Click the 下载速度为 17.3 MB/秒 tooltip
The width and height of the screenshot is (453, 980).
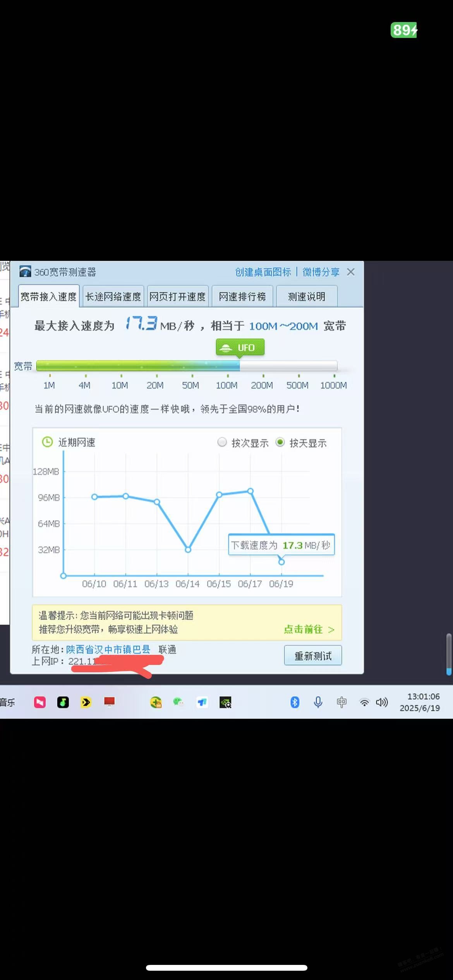click(281, 545)
